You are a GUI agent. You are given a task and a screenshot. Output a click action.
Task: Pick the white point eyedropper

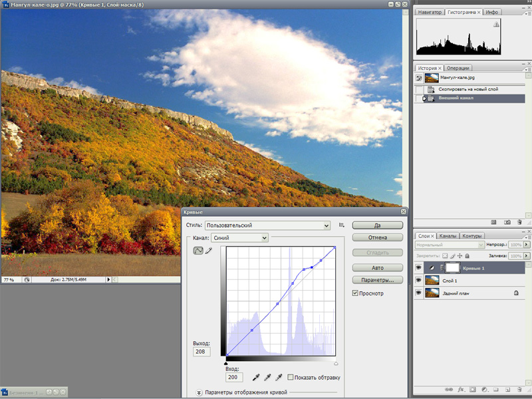pyautogui.click(x=279, y=377)
